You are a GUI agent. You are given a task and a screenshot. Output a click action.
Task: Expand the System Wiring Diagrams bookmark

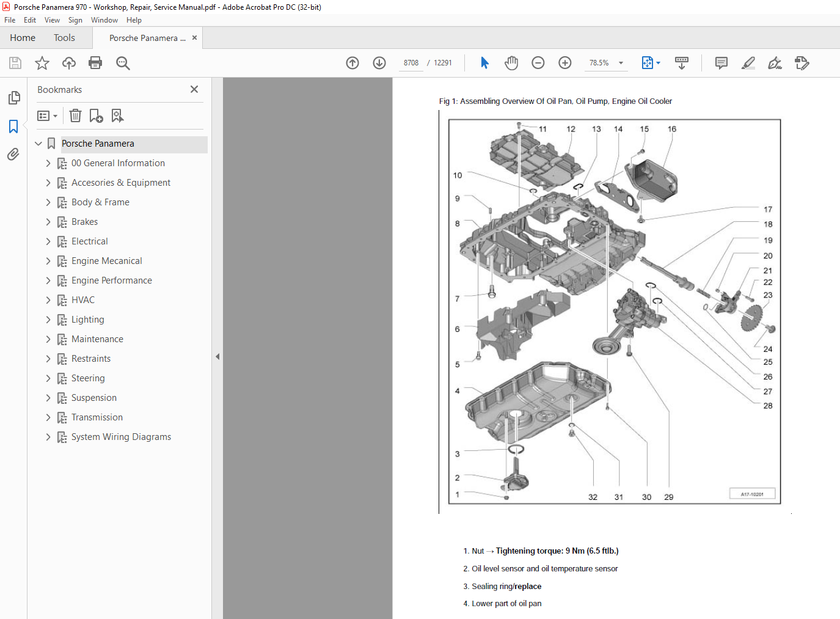pyautogui.click(x=48, y=437)
